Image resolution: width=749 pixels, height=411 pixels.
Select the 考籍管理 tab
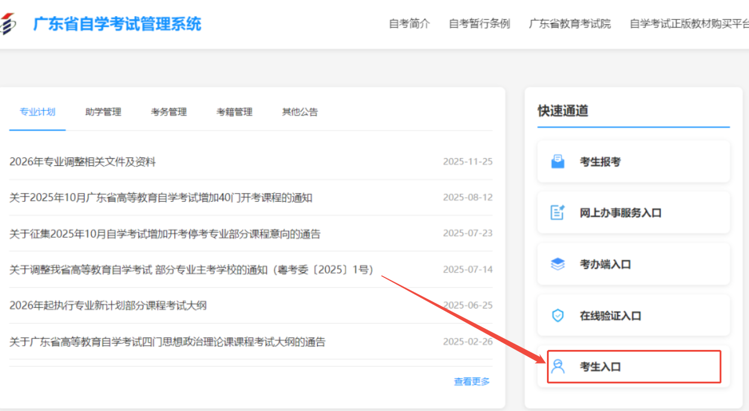[x=234, y=112]
